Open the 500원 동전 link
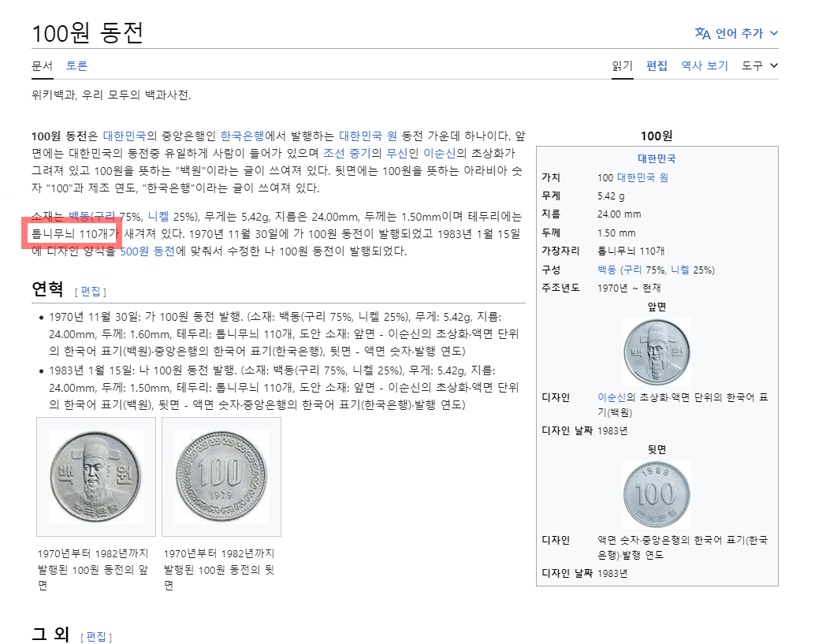 tap(147, 251)
